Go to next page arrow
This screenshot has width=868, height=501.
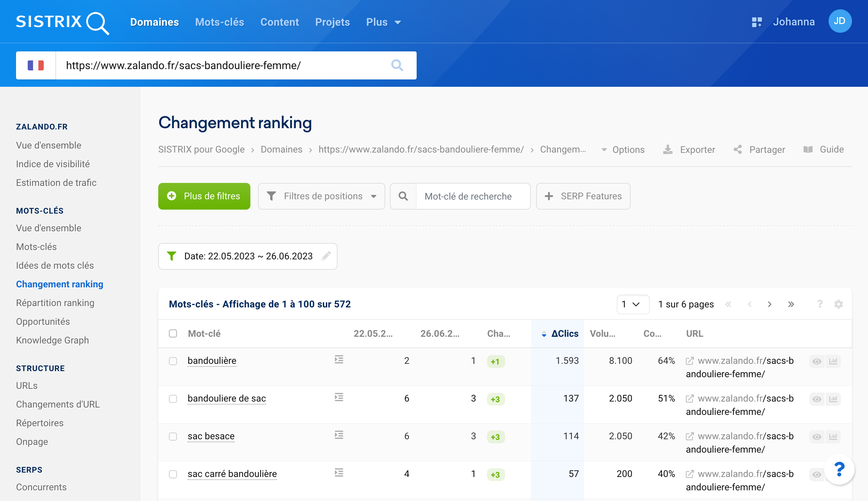[x=769, y=304]
